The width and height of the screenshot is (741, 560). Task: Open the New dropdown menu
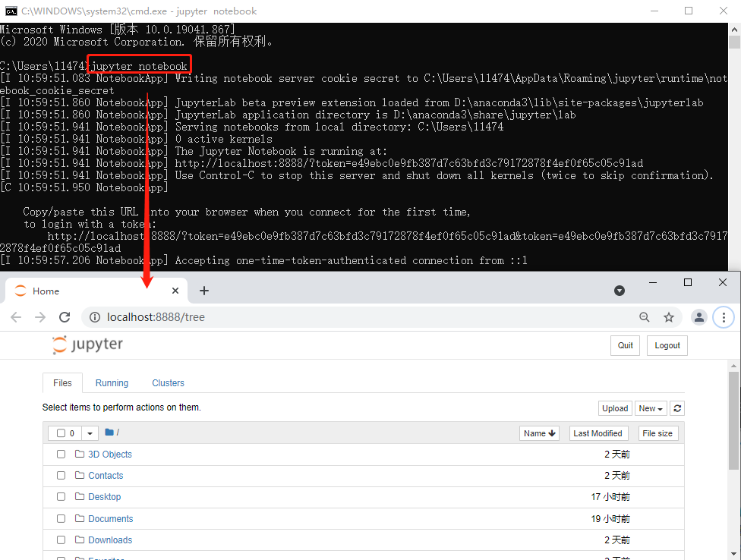coord(651,408)
